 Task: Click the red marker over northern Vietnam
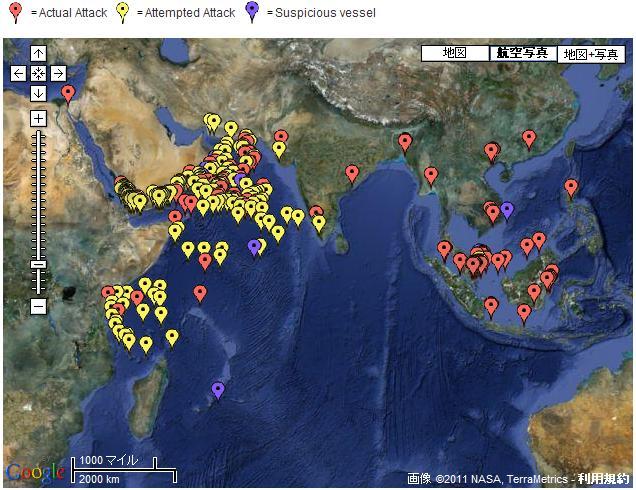[x=491, y=151]
